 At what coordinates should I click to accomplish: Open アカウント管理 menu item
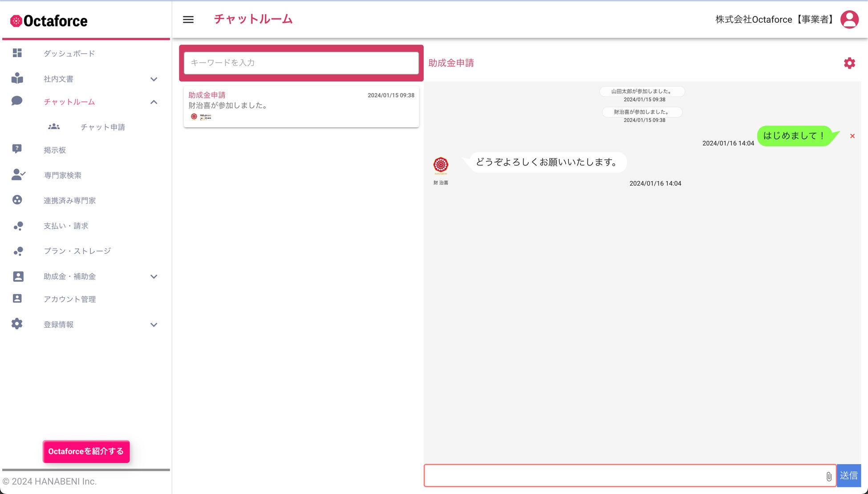pos(70,299)
